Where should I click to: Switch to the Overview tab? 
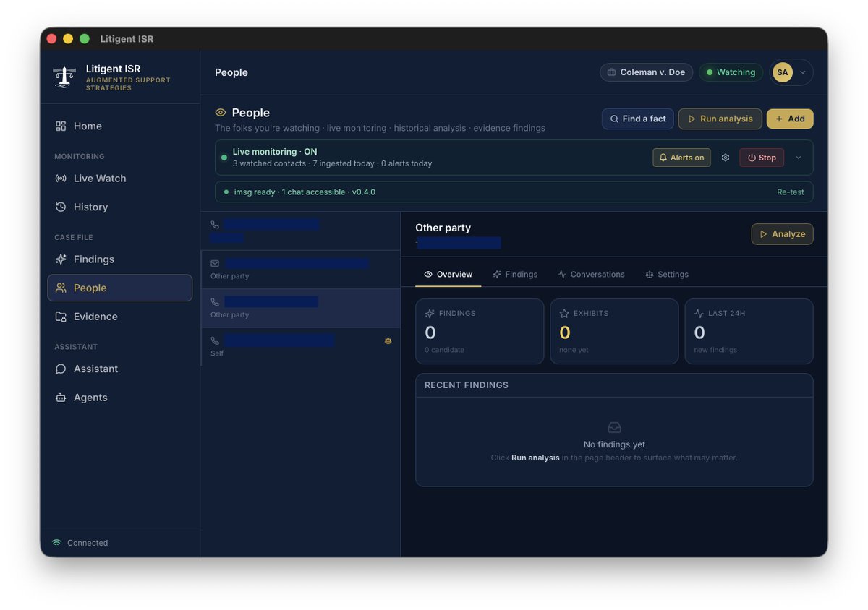448,275
